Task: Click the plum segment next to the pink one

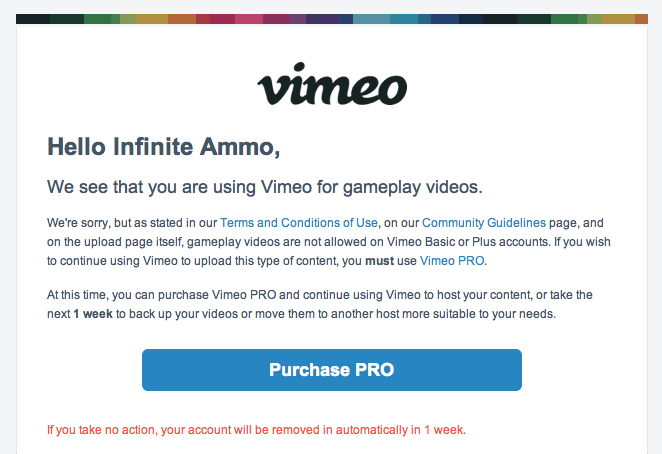Action: (x=277, y=19)
